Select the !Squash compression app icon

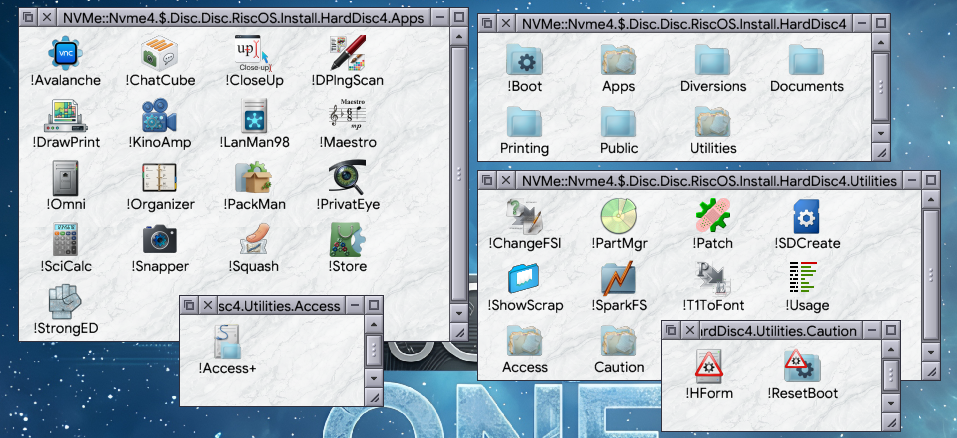(253, 239)
